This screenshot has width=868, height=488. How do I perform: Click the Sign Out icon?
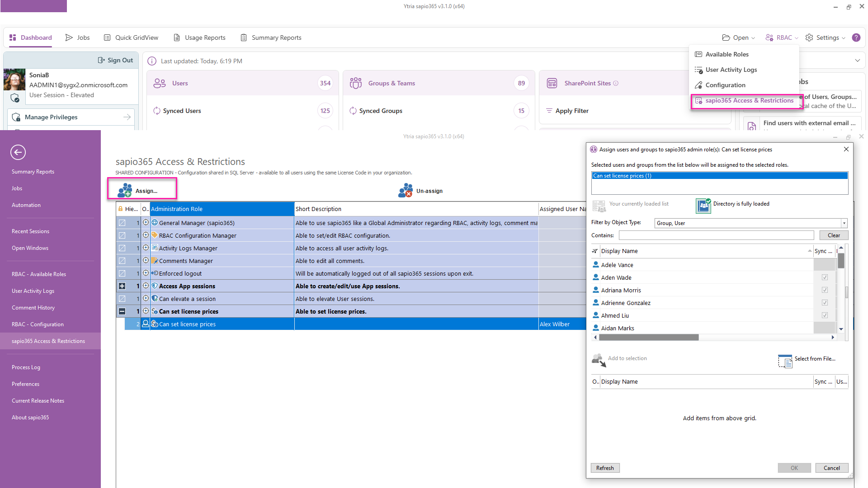pyautogui.click(x=101, y=60)
